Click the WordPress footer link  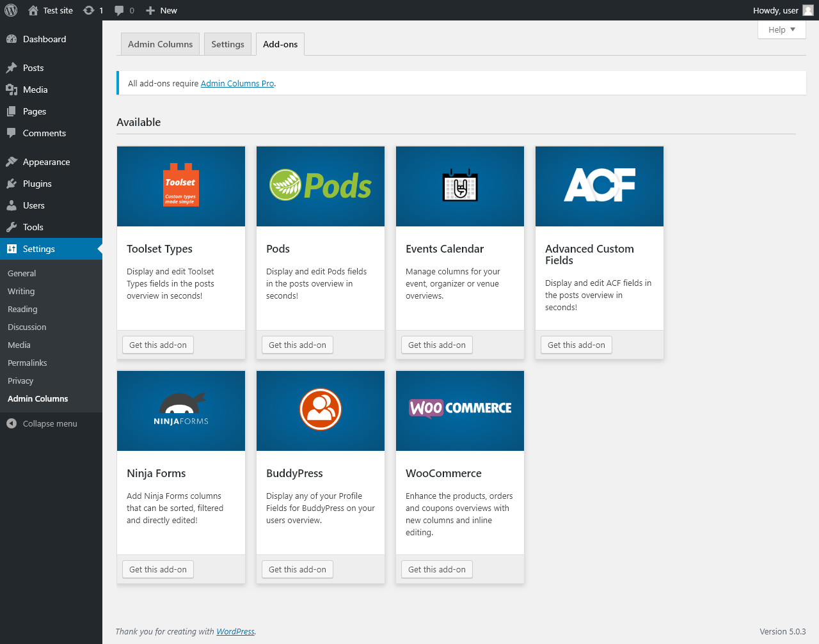pos(235,631)
